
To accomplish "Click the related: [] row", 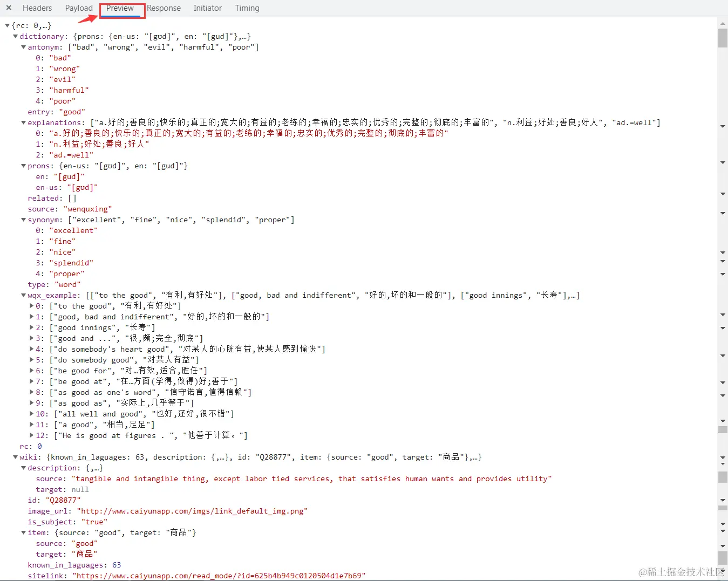I will (x=52, y=198).
